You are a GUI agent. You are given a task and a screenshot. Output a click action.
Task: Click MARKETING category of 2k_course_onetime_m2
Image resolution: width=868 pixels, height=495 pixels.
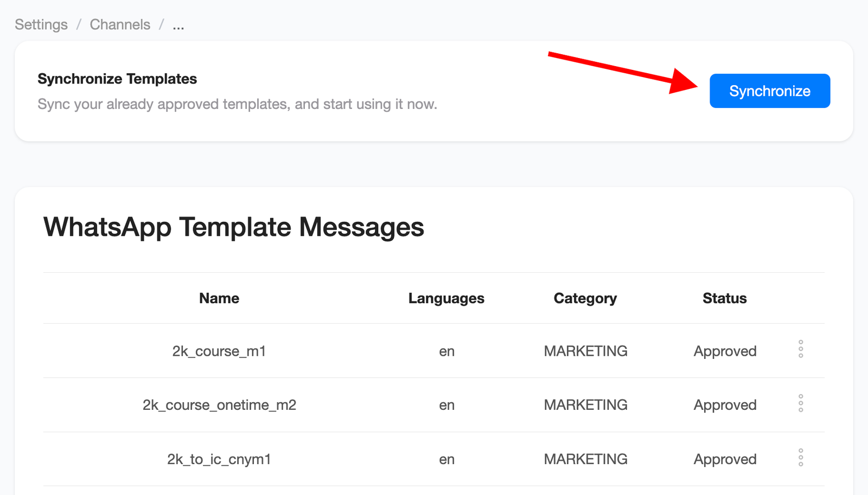tap(585, 404)
